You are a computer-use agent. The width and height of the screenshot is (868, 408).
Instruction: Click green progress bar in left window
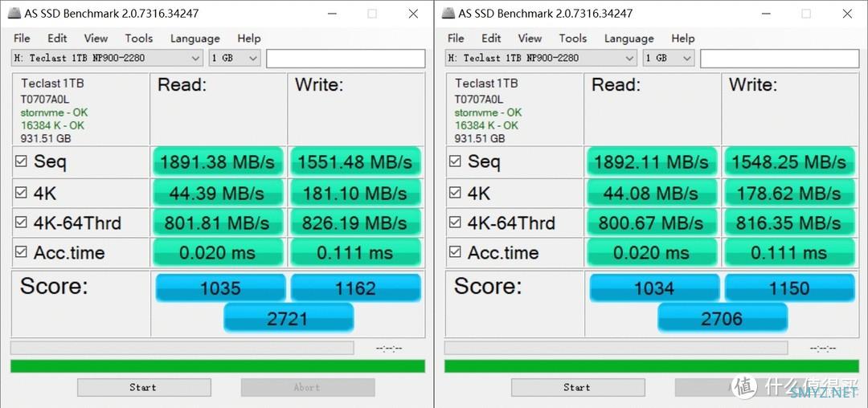(x=218, y=366)
